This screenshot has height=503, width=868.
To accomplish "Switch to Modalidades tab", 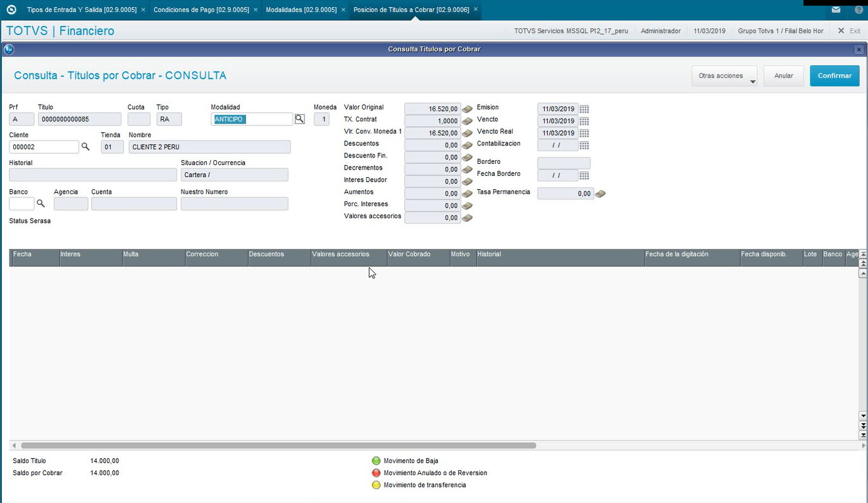I will 301,10.
